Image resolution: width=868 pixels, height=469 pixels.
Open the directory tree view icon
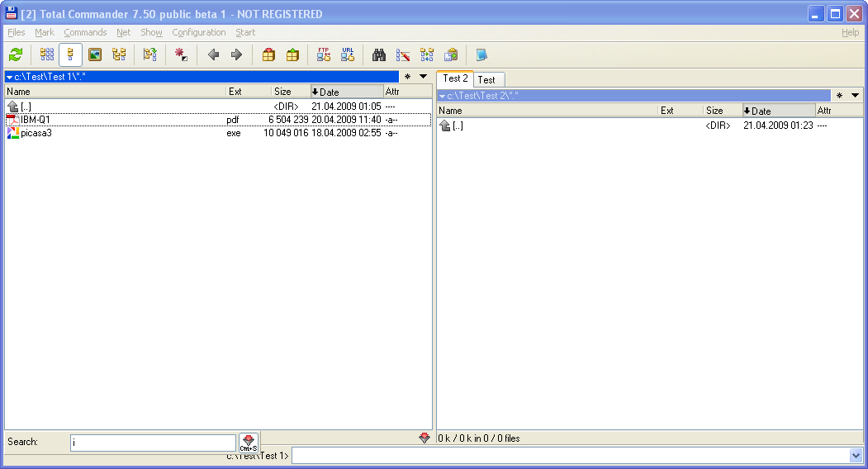pyautogui.click(x=118, y=54)
